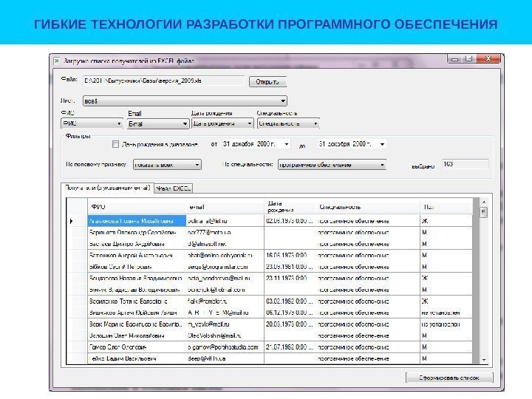Click date cell '23.09.1981 0:00'
The height and width of the screenshot is (399, 532).
click(x=290, y=267)
